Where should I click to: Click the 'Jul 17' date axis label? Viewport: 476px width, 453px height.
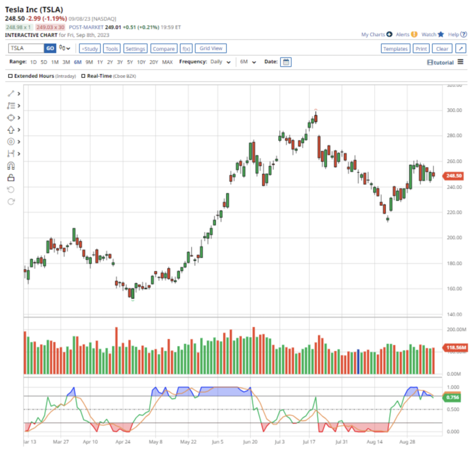click(309, 442)
